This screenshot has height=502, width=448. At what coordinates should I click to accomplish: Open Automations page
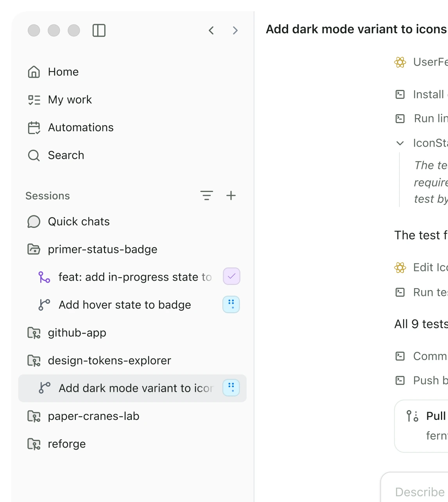133,127
